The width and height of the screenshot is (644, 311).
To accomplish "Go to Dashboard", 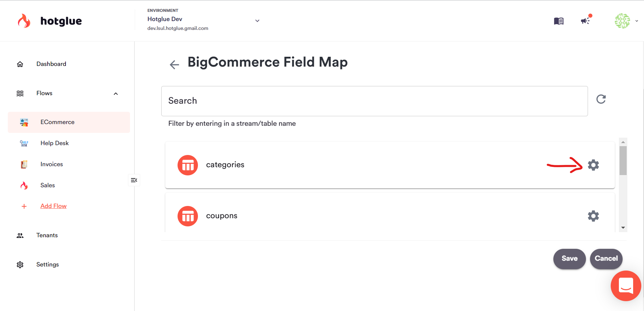I will [x=51, y=64].
